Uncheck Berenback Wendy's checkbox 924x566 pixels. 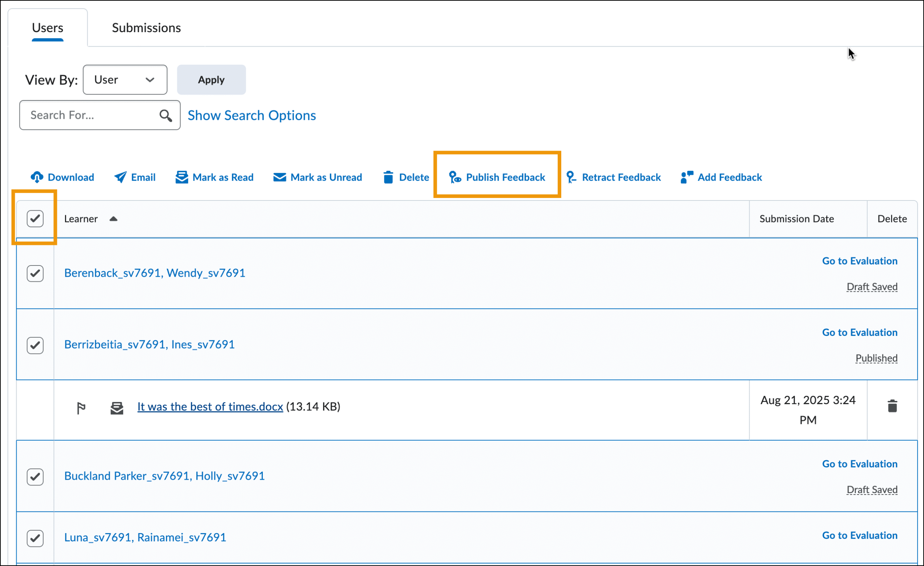point(35,273)
